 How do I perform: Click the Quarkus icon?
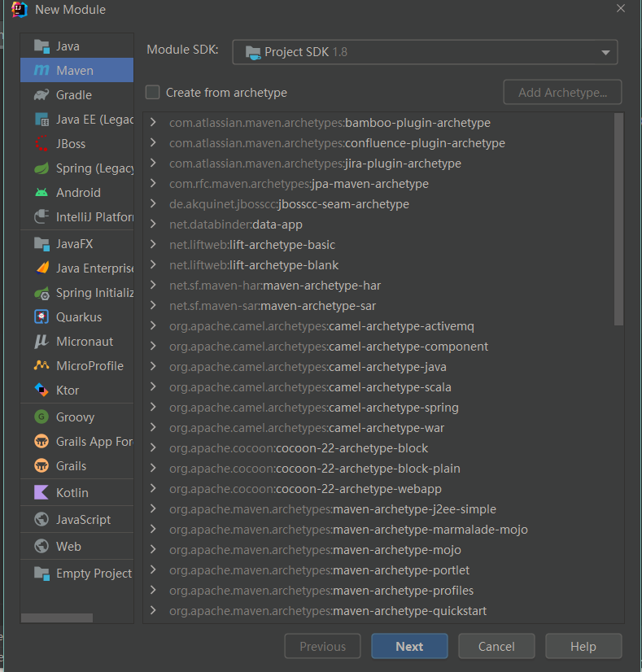[x=41, y=317]
